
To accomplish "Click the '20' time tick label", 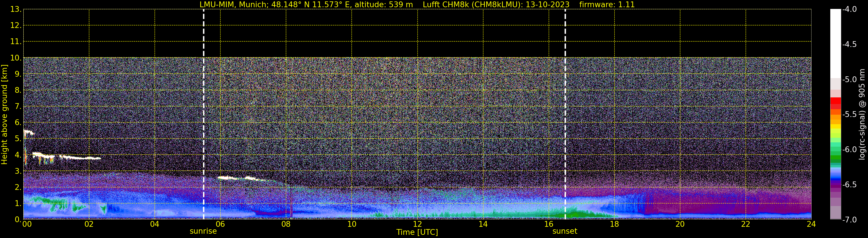I will pyautogui.click(x=680, y=224).
